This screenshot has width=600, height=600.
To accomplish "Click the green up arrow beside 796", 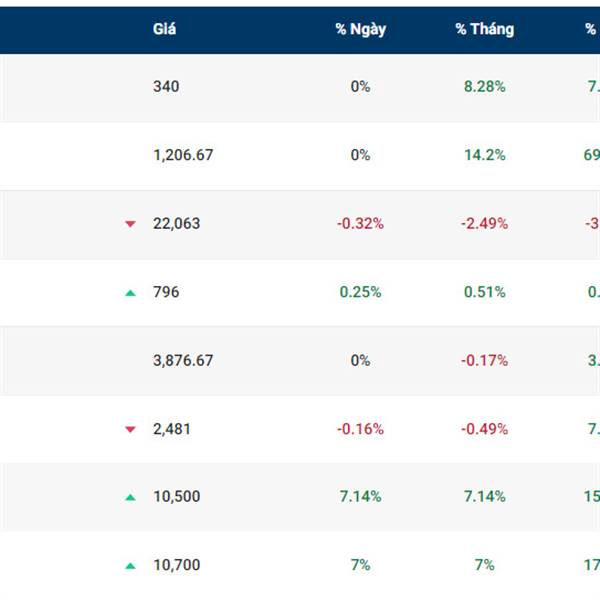I will pyautogui.click(x=130, y=292).
